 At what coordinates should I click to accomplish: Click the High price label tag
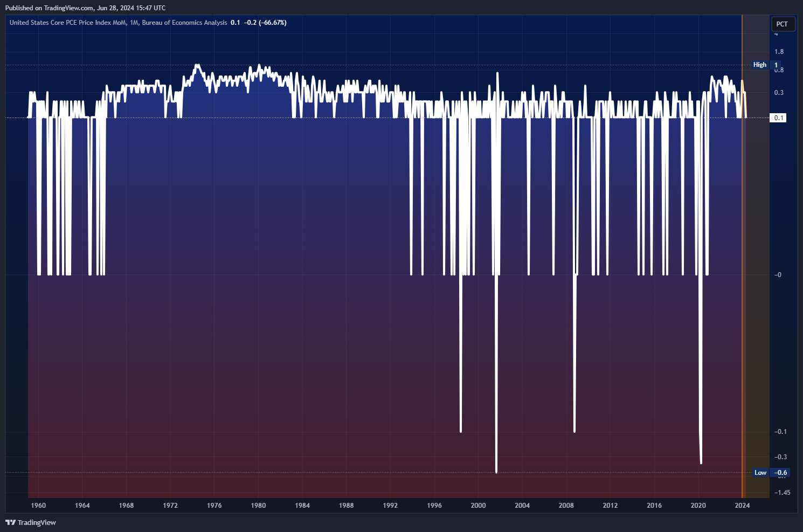pos(760,65)
